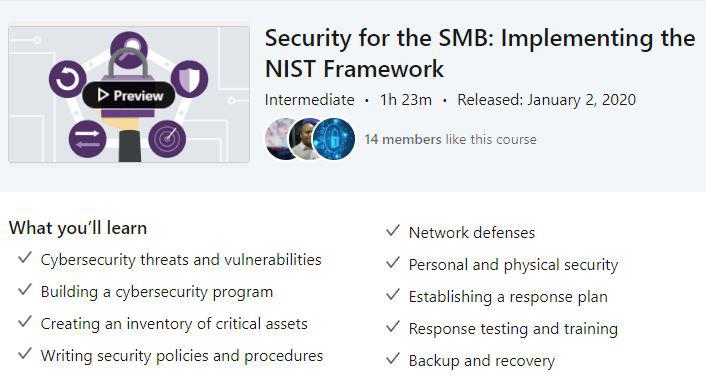
Task: Click the two-way arrows icon in artwork
Action: pyautogui.click(x=87, y=139)
